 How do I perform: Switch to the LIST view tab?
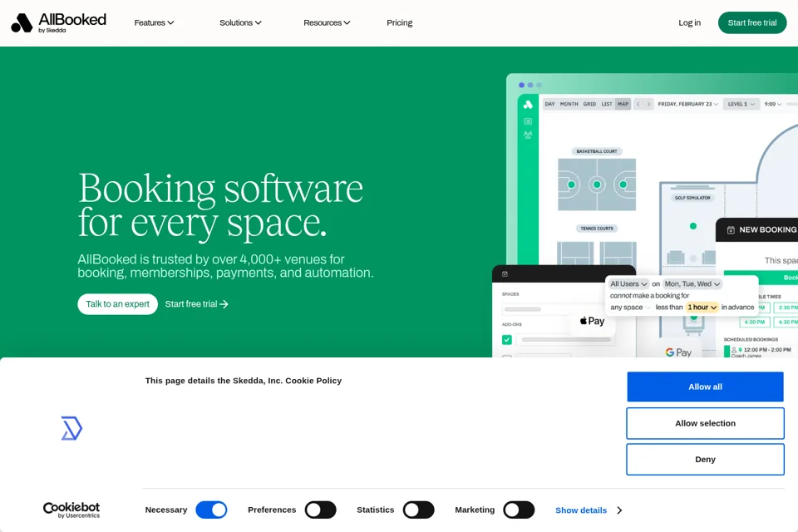pos(607,104)
